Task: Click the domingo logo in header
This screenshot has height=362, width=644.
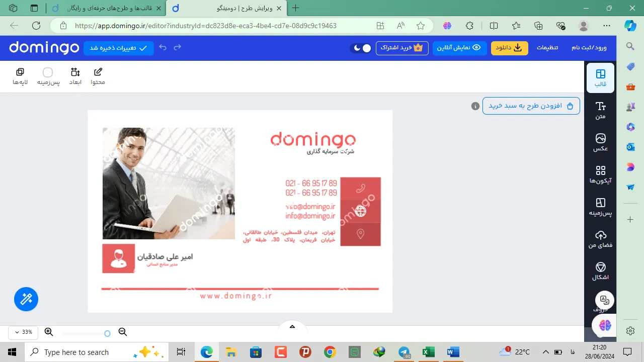Action: 44,48
